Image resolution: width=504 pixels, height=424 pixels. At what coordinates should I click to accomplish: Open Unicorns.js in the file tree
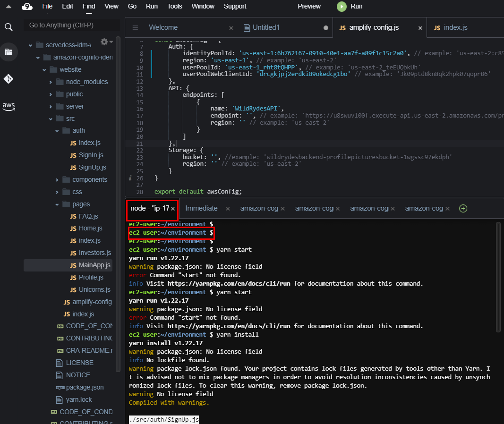click(x=90, y=290)
